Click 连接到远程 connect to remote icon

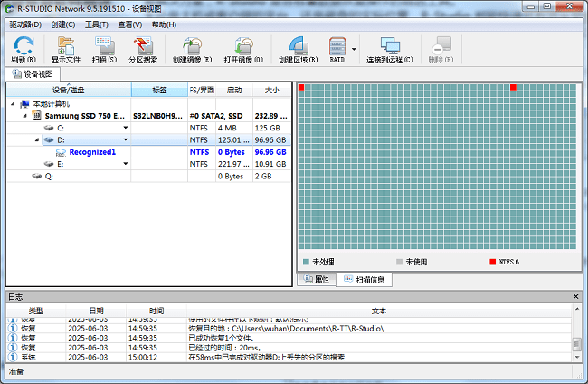point(390,49)
